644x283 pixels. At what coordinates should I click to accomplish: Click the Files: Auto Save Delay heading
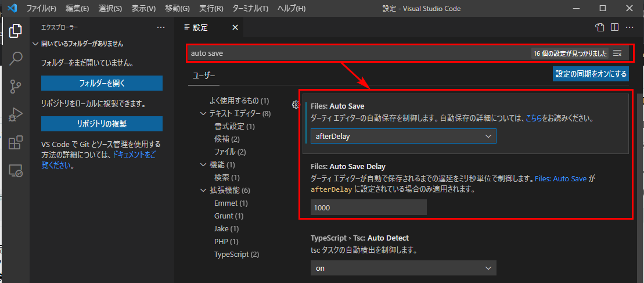pyautogui.click(x=348, y=166)
